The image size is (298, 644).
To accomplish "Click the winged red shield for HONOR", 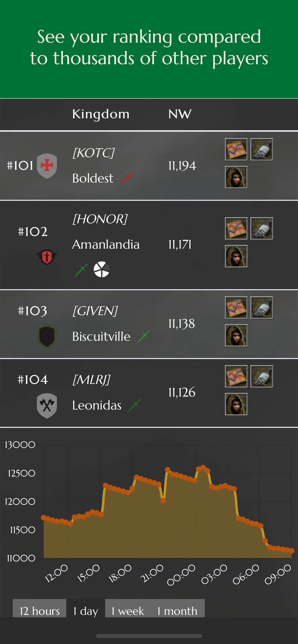I will 47,257.
